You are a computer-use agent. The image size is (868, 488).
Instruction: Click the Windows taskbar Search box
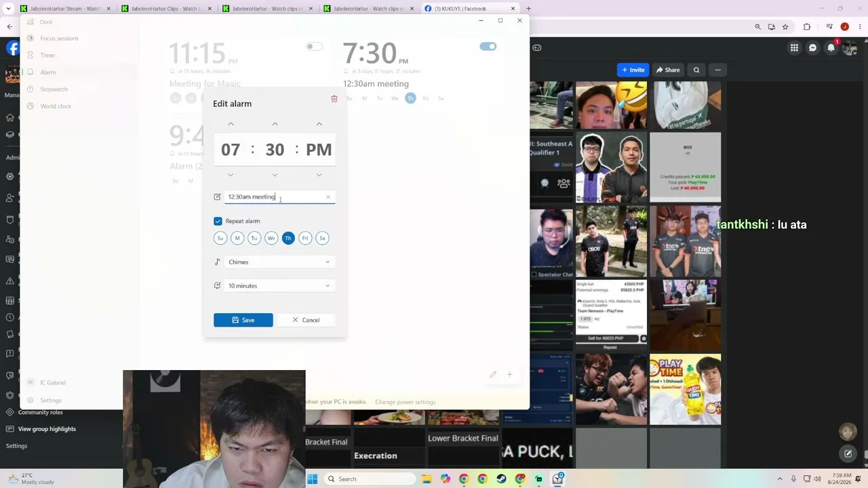pos(370,479)
